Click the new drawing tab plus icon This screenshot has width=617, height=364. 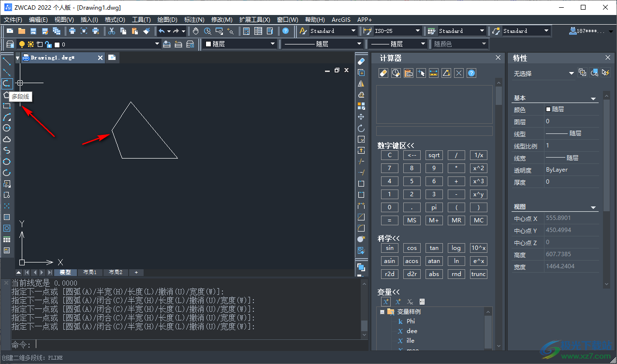click(x=112, y=58)
